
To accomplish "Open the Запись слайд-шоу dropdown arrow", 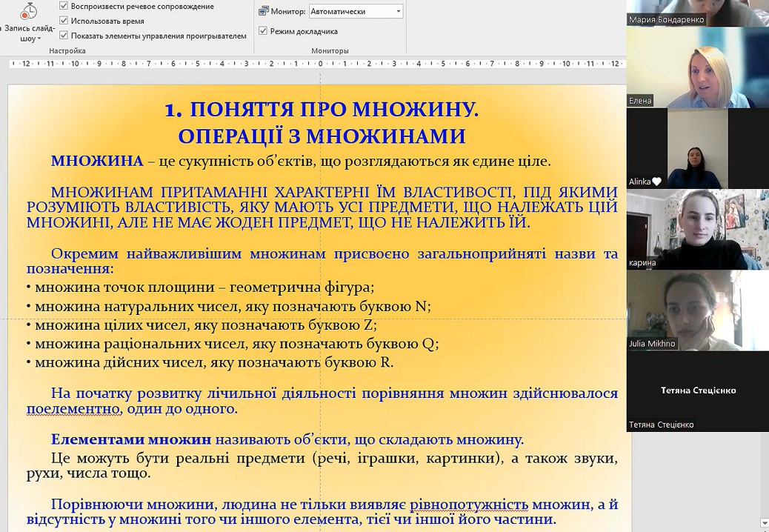I will click(39, 39).
